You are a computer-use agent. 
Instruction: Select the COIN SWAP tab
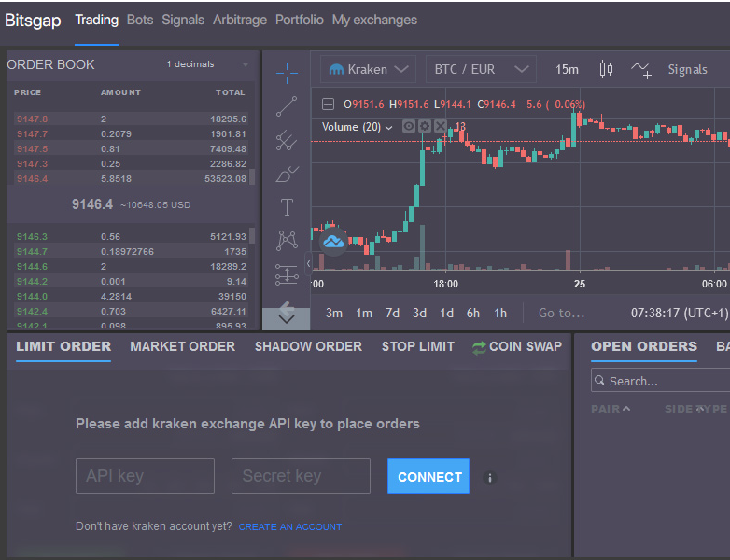(x=517, y=347)
